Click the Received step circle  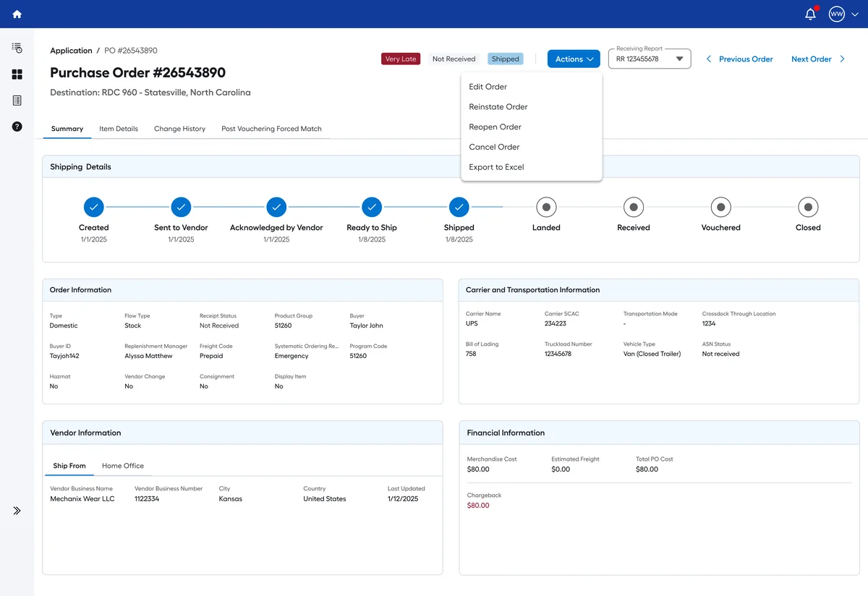point(634,208)
